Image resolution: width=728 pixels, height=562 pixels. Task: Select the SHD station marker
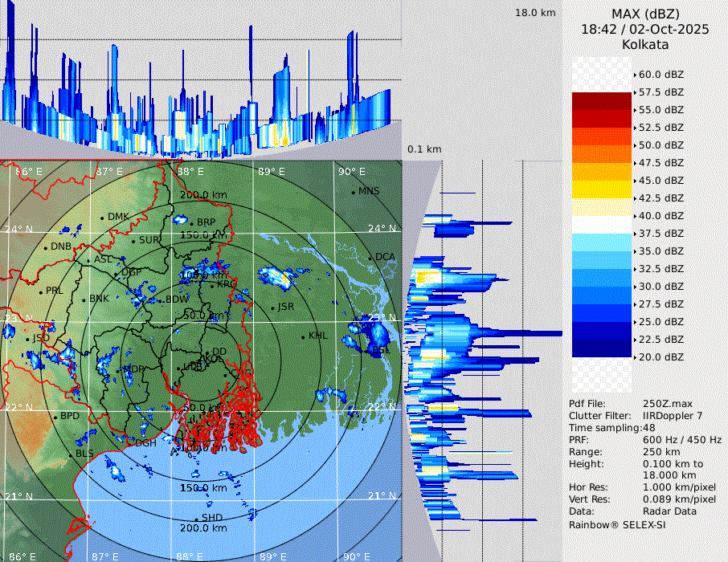pyautogui.click(x=197, y=518)
